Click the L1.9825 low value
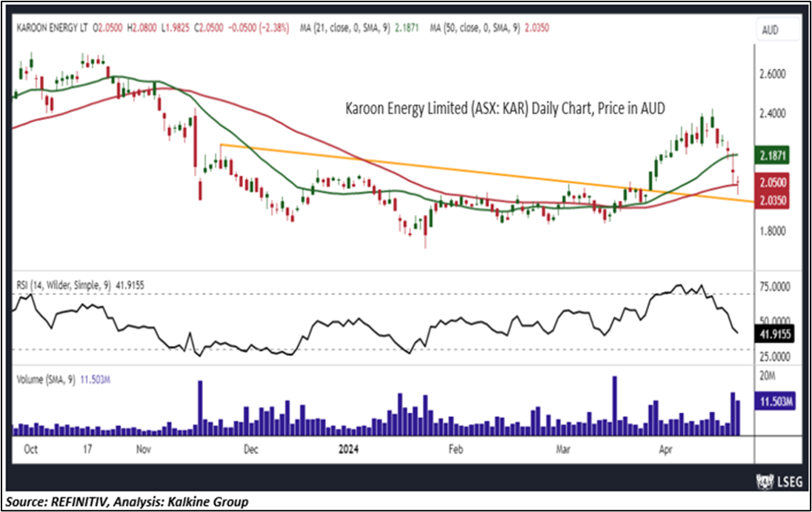The width and height of the screenshot is (812, 512). tap(175, 28)
